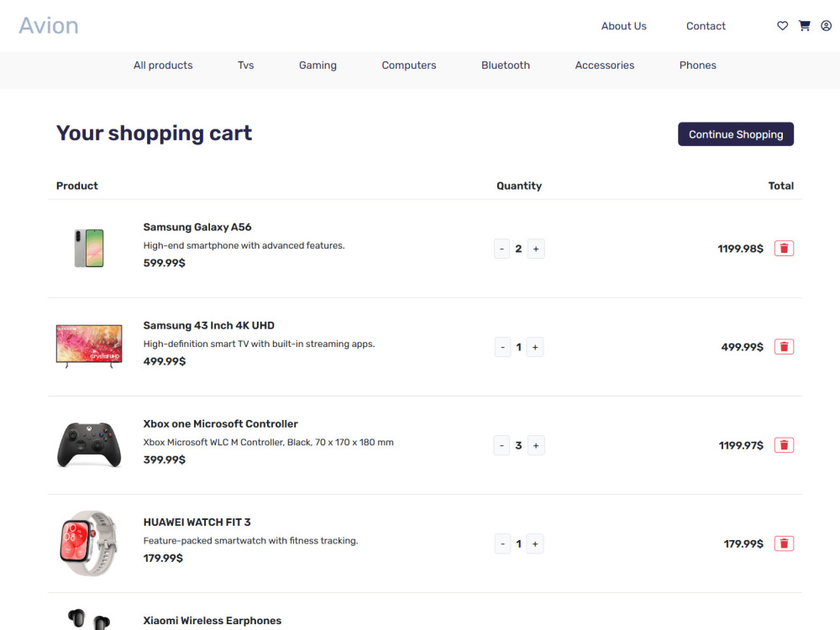Screen dimensions: 840x630
Task: Open the Gaming category
Action: [318, 66]
